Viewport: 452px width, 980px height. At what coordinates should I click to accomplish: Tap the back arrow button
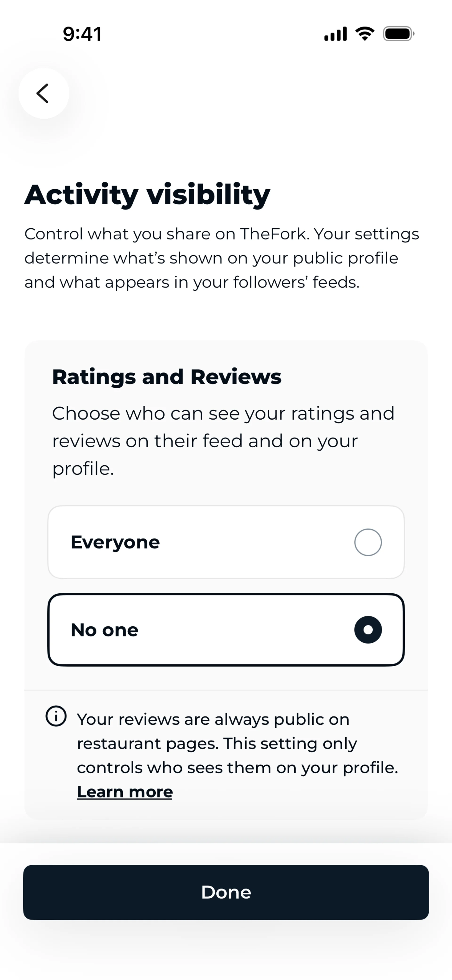43,93
